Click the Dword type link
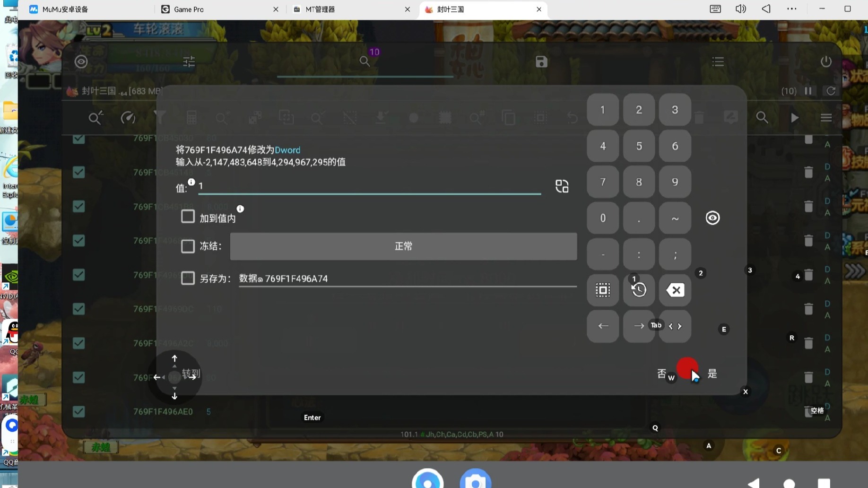The width and height of the screenshot is (868, 488). tap(287, 150)
